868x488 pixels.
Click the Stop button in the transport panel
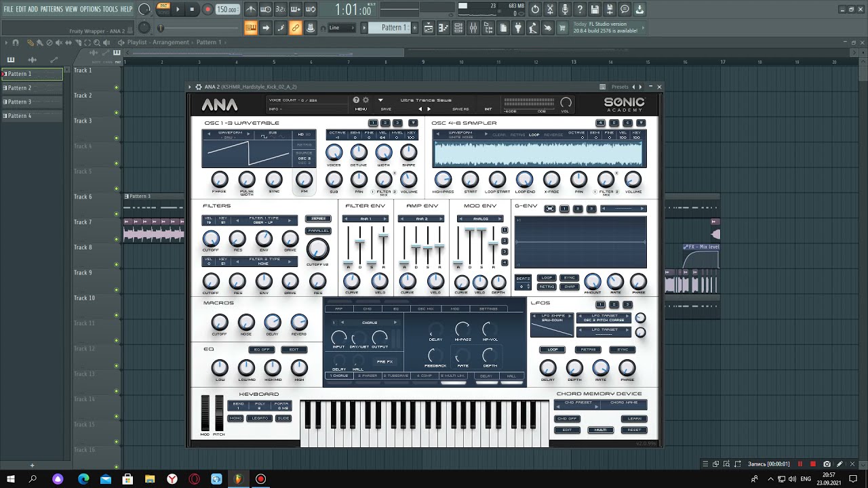(192, 9)
